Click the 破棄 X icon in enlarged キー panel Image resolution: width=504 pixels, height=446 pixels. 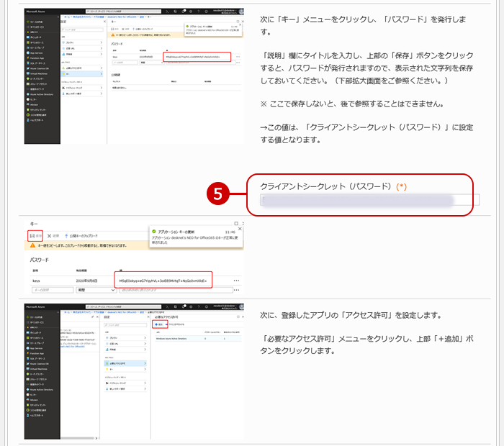[x=49, y=236]
